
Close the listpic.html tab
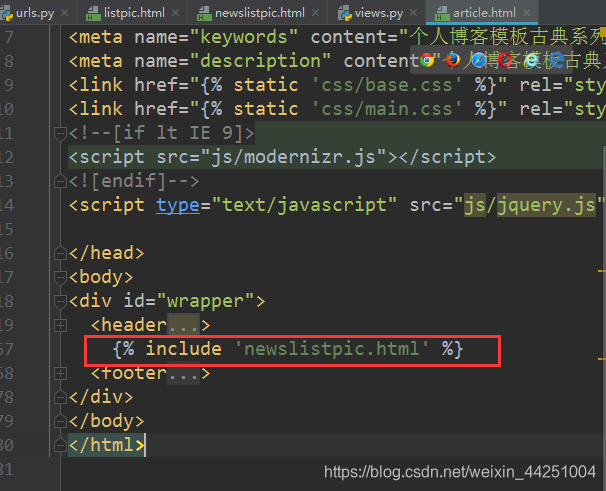(x=175, y=13)
